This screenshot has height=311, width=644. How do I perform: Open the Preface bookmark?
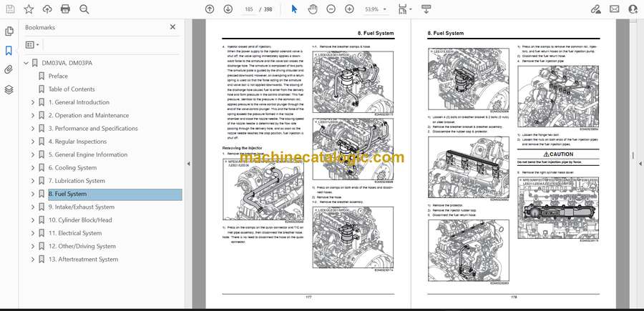click(x=58, y=76)
